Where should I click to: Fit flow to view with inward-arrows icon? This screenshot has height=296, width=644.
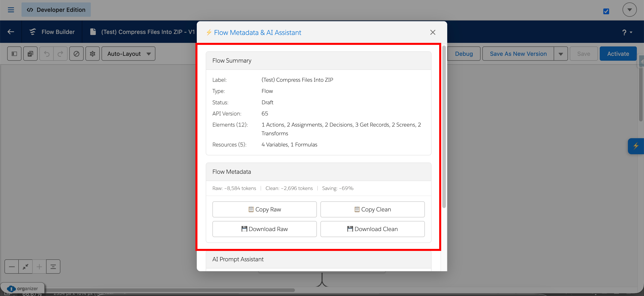(x=25, y=266)
